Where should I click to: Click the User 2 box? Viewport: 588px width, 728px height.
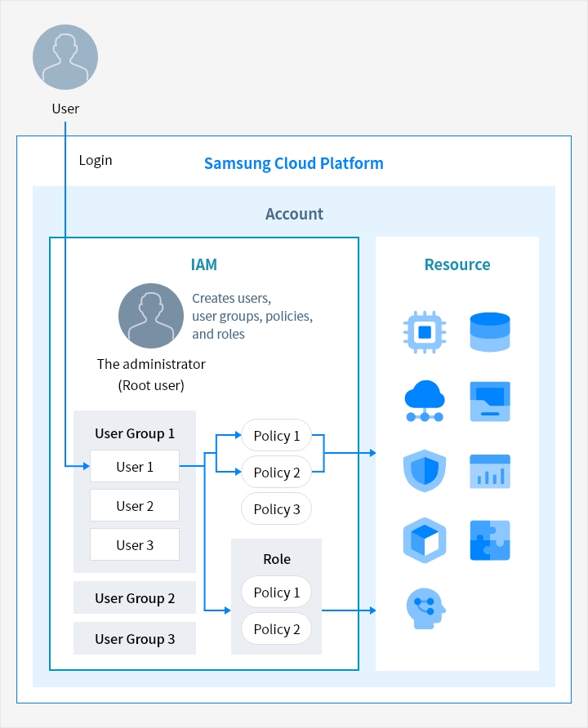[135, 505]
